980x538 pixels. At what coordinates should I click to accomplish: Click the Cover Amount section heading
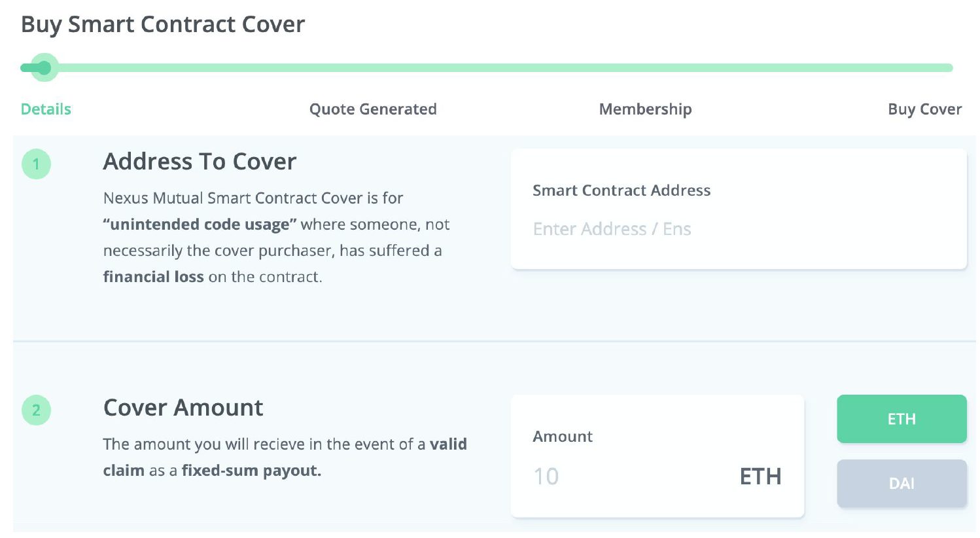183,407
